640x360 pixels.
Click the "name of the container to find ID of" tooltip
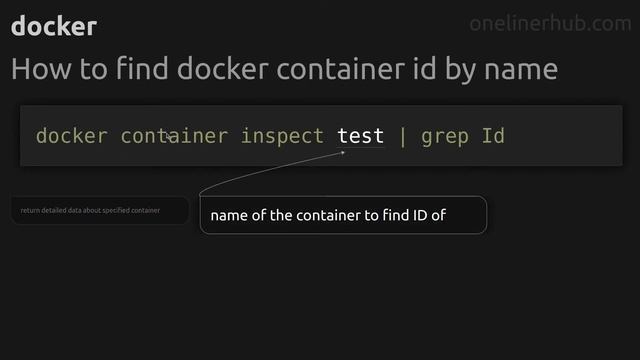tap(343, 215)
